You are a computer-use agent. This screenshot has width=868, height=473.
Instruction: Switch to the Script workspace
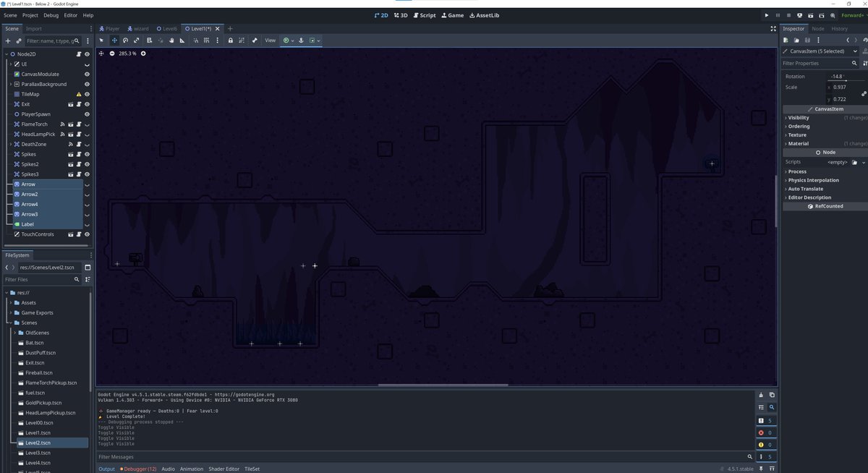coord(424,14)
